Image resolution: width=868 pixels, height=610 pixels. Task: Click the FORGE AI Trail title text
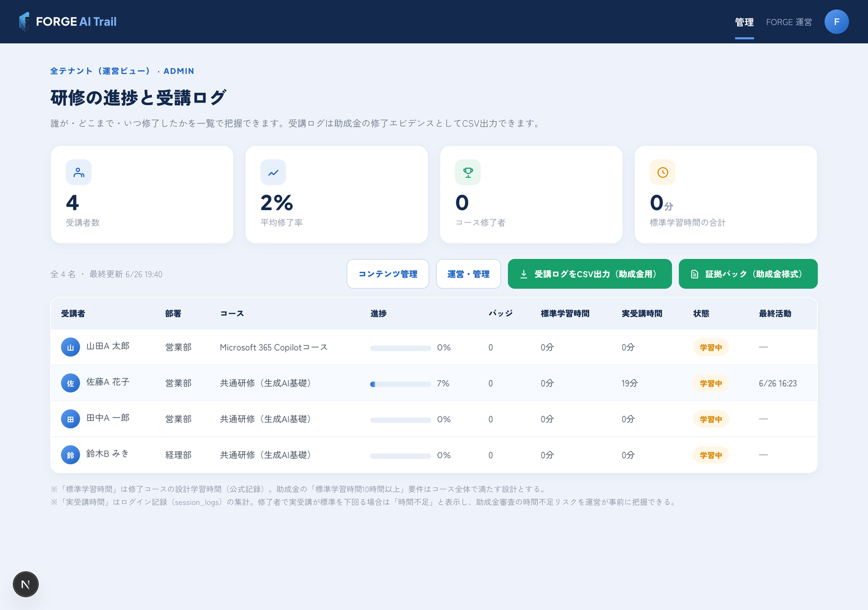tap(76, 22)
